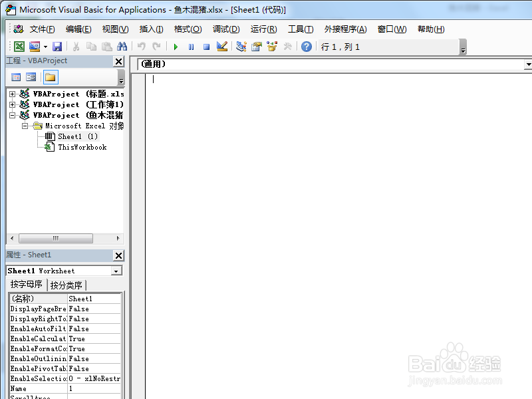Viewport: 532px width, 399px height.
Task: Click the Redo arrow icon
Action: [156, 46]
